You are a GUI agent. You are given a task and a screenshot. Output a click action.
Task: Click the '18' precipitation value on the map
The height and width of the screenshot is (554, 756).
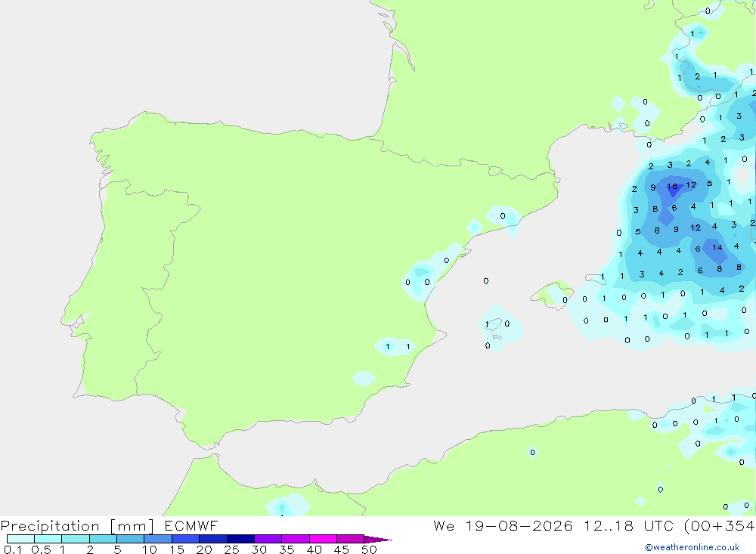tap(672, 186)
